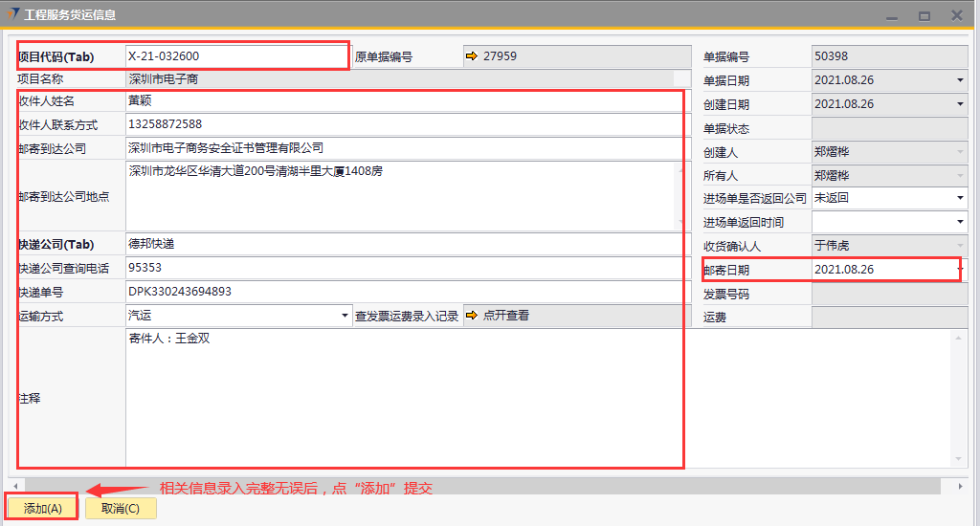Open the 进场单是否返回公司 dropdown showing 未返回
Viewport: 980px width, 526px height.
click(x=960, y=199)
